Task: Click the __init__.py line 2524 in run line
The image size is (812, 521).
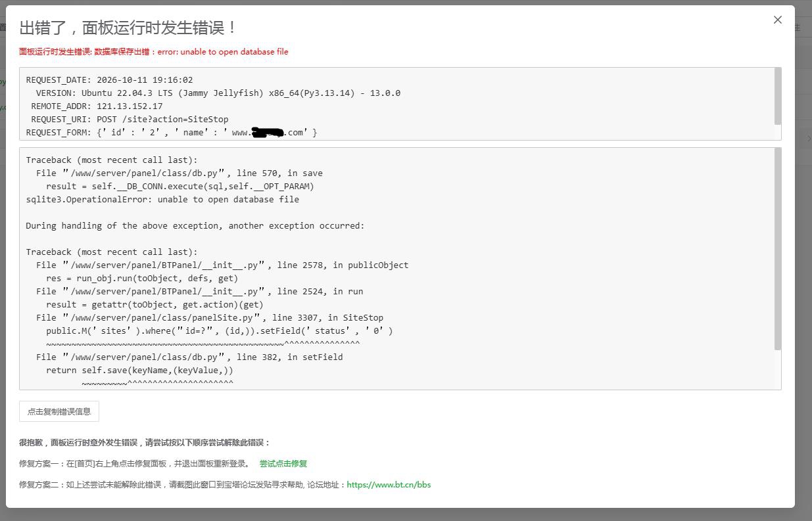Action: pyautogui.click(x=200, y=291)
